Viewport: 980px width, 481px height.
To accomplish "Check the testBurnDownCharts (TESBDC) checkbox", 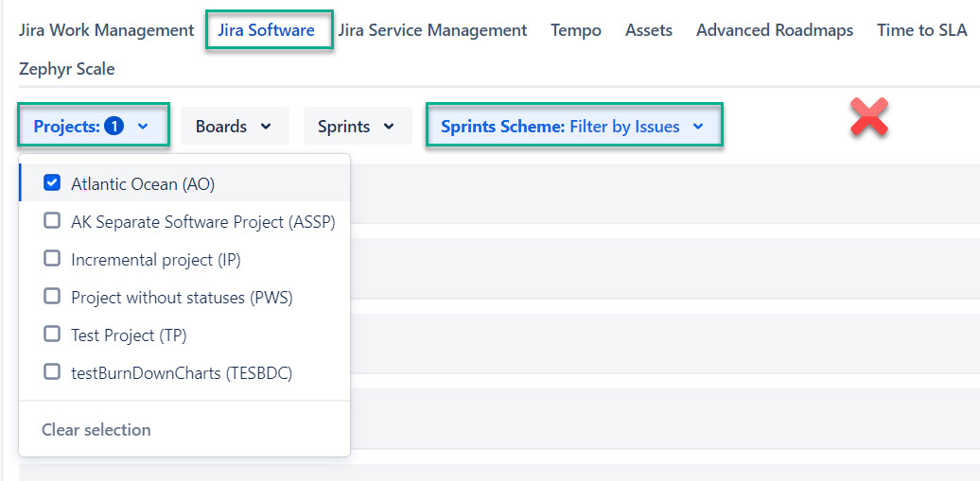I will pyautogui.click(x=53, y=372).
